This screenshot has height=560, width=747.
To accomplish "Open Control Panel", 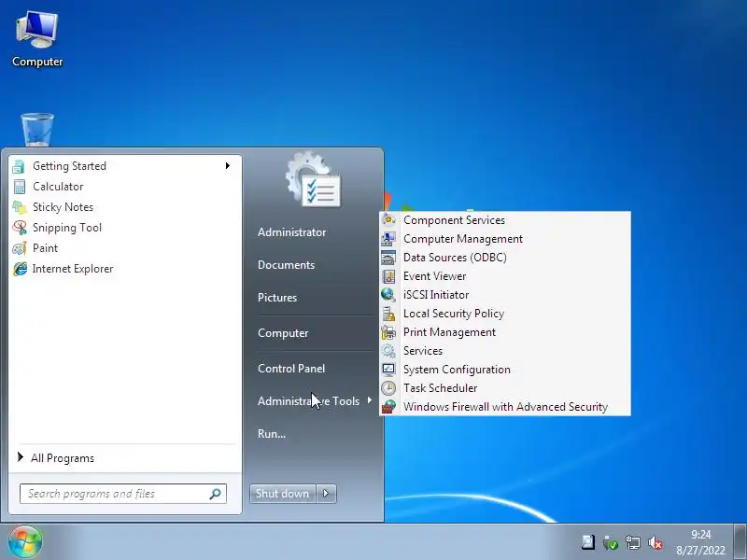I will (x=291, y=368).
